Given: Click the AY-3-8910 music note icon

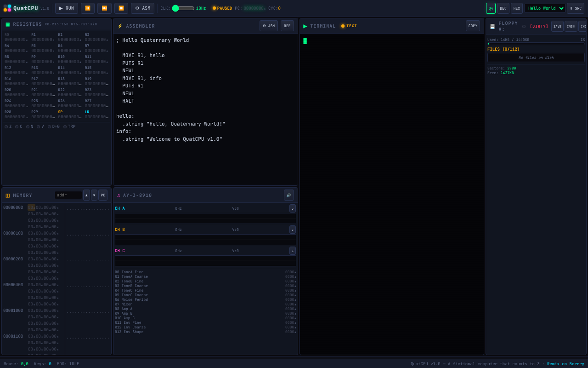Looking at the screenshot, I should [119, 195].
